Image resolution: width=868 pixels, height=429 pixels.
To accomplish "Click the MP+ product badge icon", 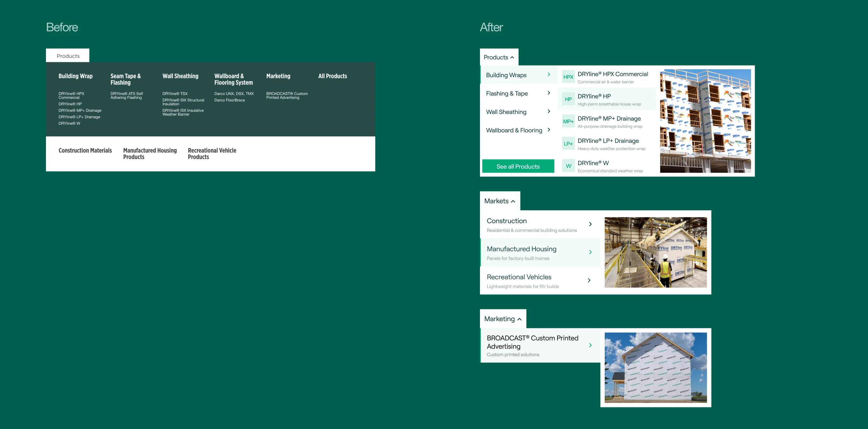I will tap(568, 121).
